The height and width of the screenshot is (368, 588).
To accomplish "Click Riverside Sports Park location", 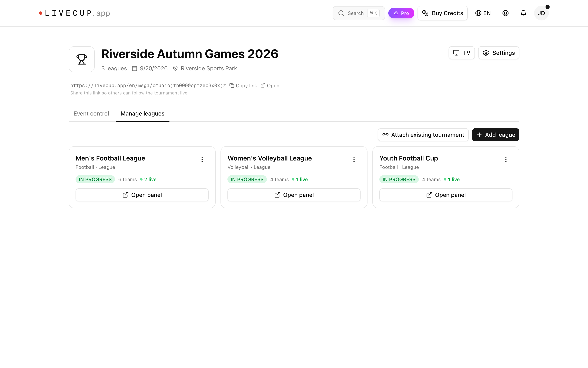I will 205,68.
